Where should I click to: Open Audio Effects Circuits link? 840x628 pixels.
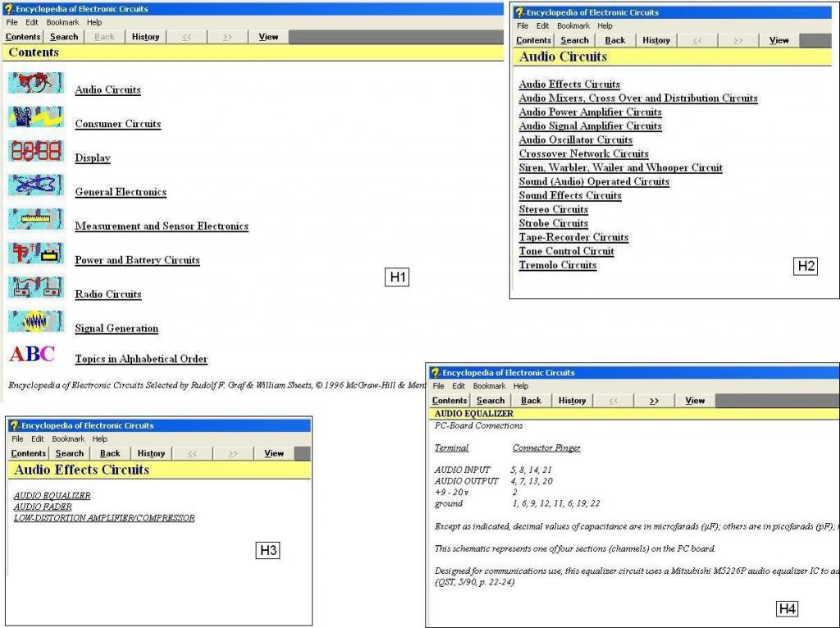coord(569,85)
